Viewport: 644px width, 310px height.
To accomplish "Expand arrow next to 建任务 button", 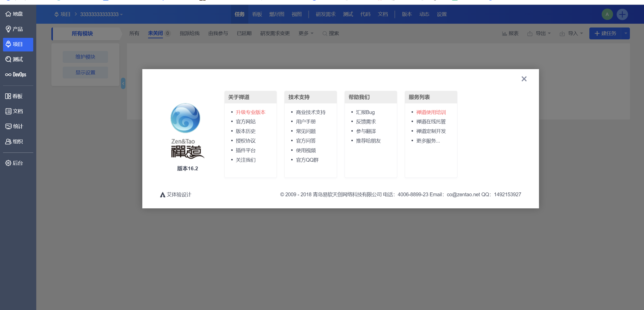I will coord(626,33).
